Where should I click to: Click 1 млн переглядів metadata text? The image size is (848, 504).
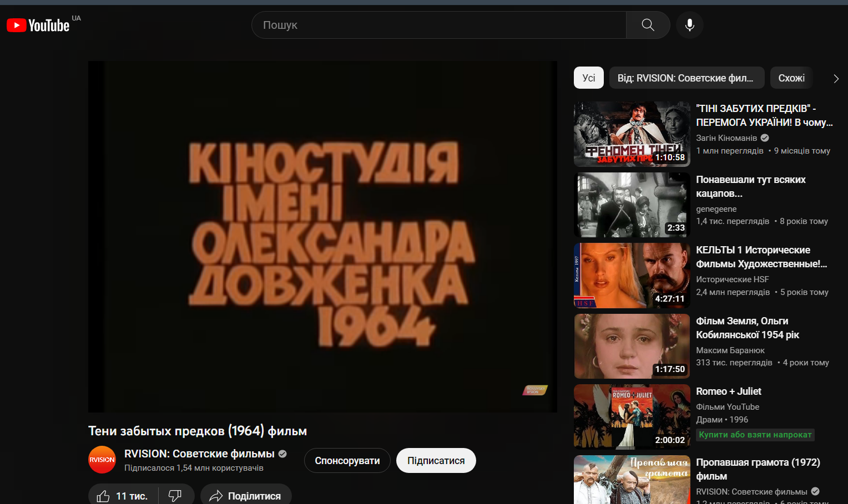[730, 151]
